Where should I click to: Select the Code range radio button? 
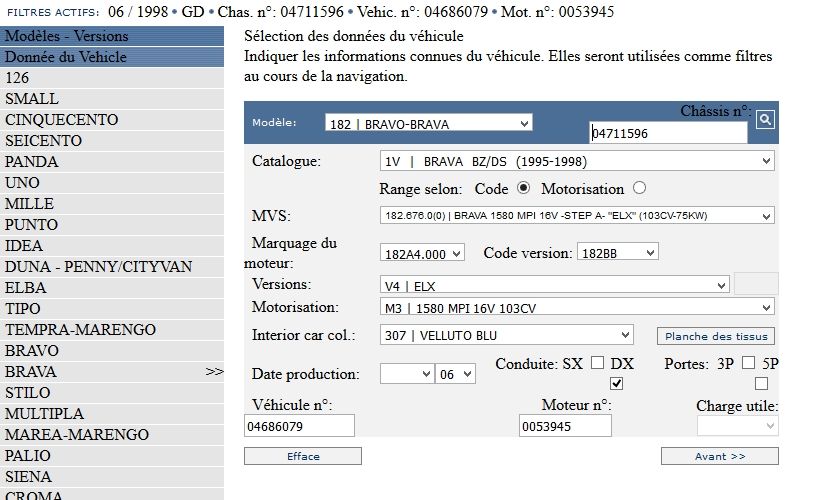coord(523,188)
